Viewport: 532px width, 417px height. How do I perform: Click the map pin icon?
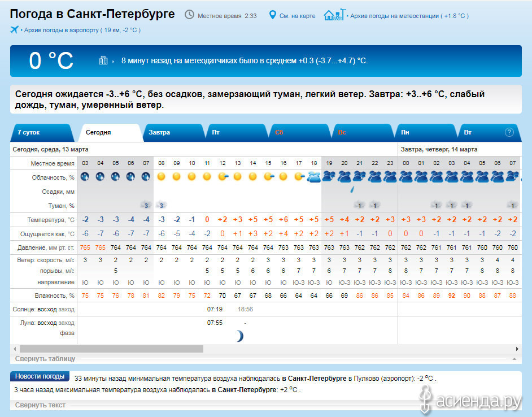tap(272, 15)
